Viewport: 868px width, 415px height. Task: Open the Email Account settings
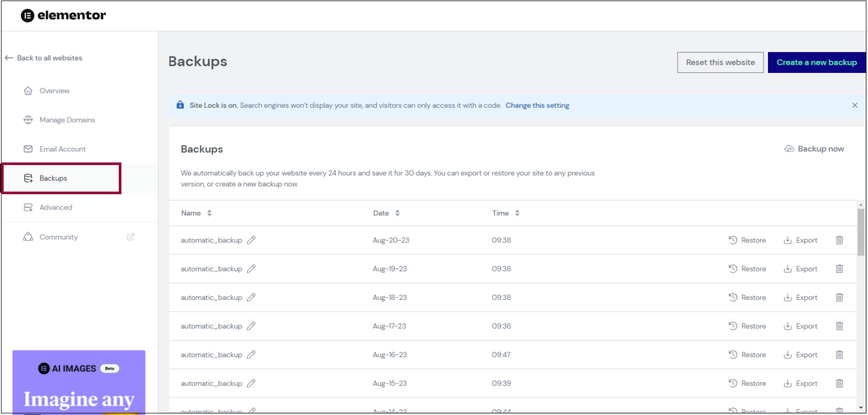[62, 148]
